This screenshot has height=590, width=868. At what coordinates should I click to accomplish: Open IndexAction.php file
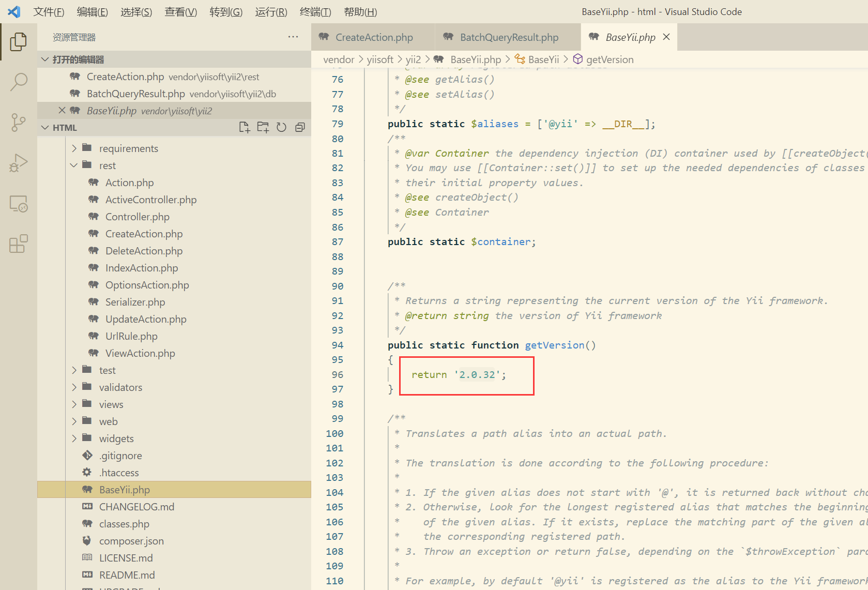click(142, 268)
